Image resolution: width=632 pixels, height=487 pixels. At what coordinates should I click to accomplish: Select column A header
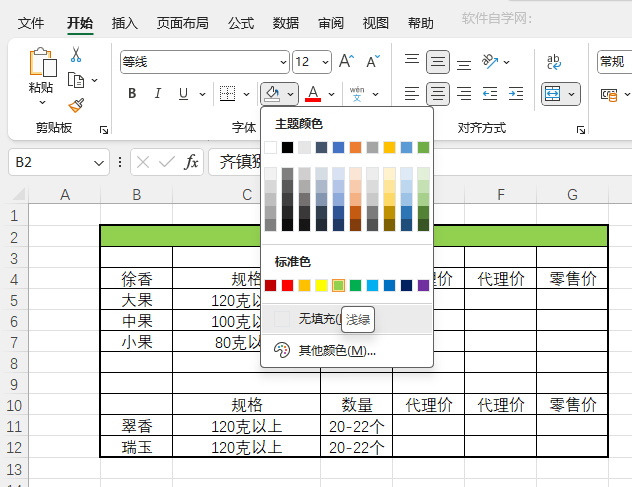pyautogui.click(x=64, y=194)
